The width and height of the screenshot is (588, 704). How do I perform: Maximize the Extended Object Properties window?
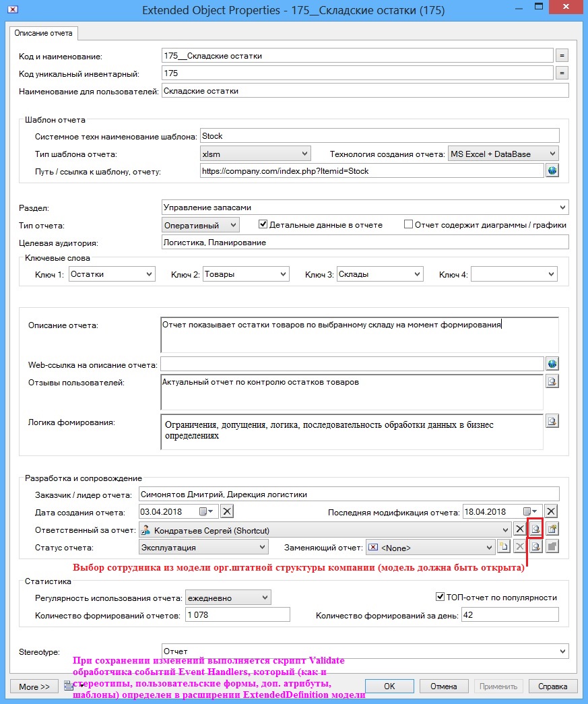(539, 6)
